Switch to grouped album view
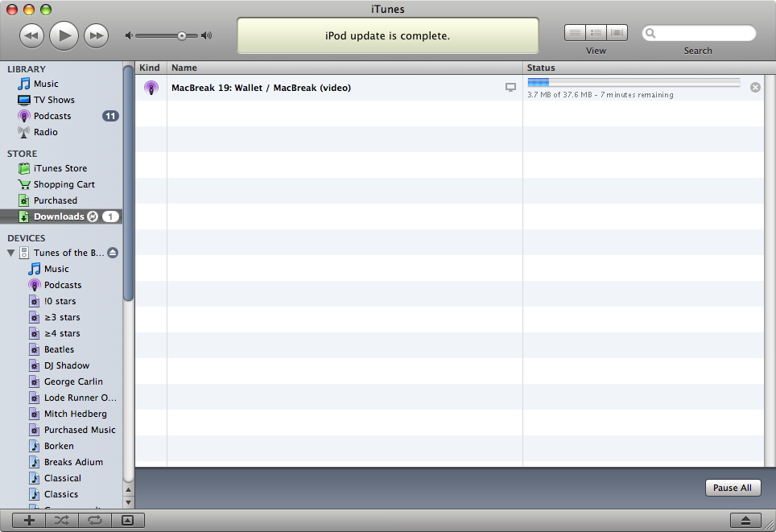This screenshot has width=776, height=532. pyautogui.click(x=596, y=33)
